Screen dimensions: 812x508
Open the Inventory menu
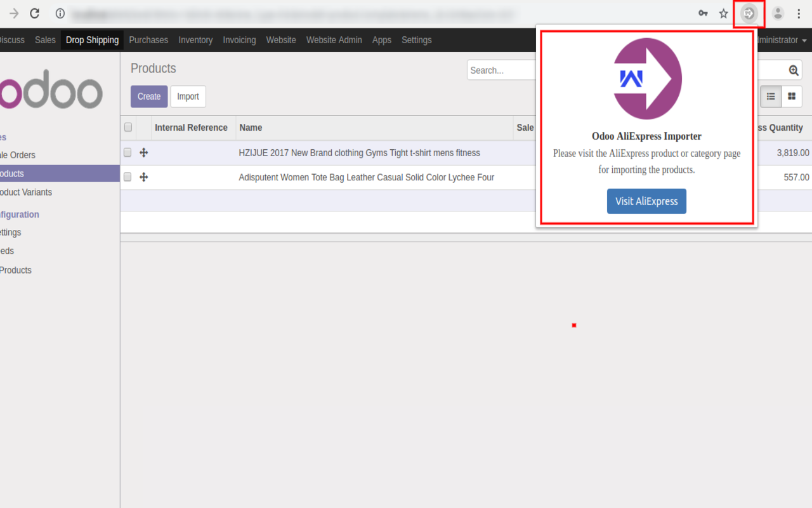[x=195, y=40]
